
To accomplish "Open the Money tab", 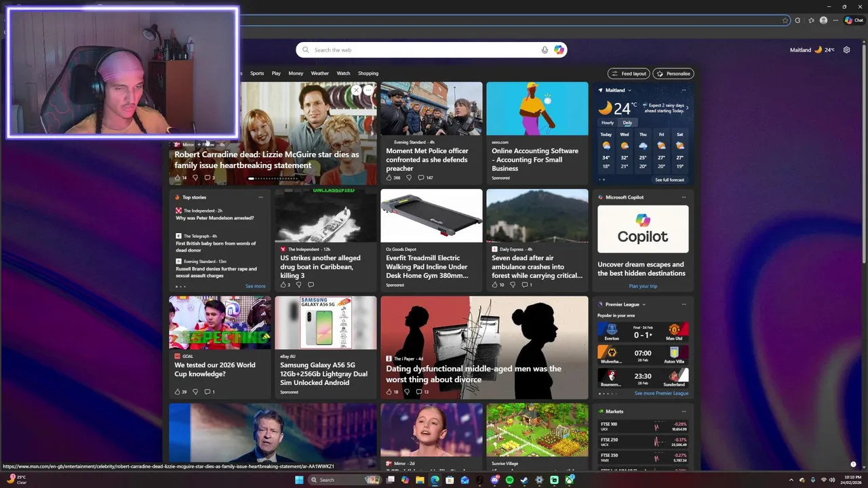I will (296, 73).
